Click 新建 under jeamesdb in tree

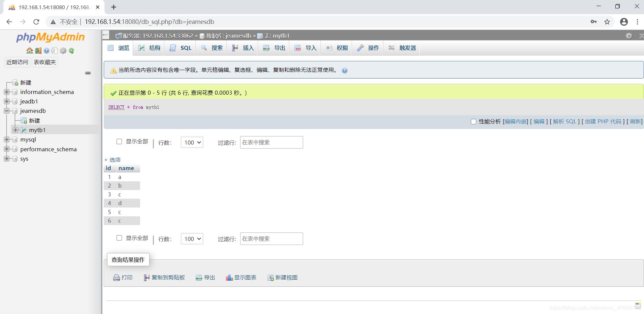pos(34,121)
